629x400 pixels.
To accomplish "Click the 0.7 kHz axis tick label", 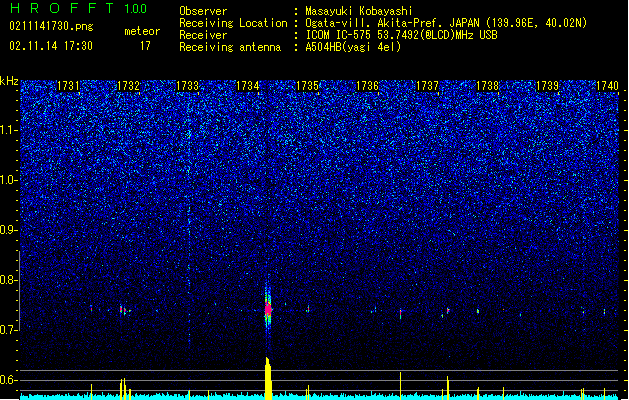I will coord(9,330).
